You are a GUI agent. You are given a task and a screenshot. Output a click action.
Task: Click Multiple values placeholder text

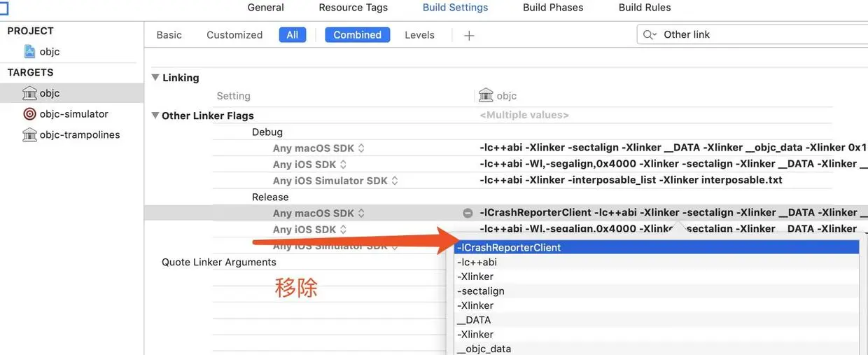click(x=524, y=116)
